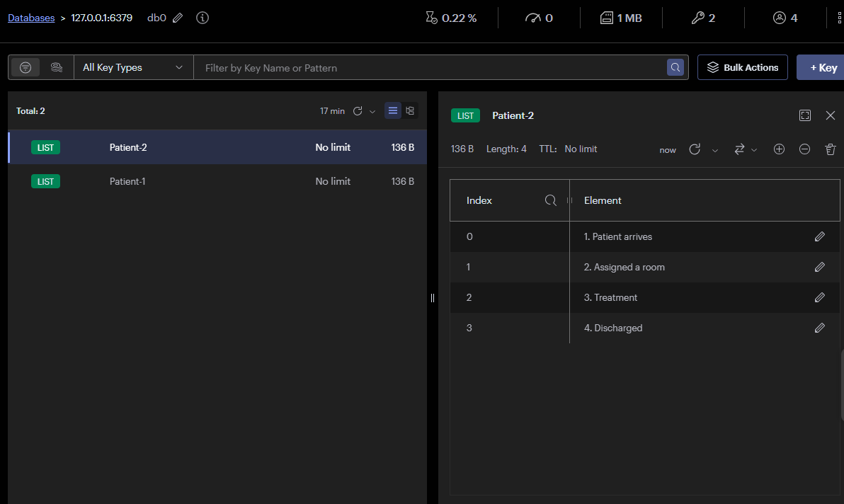Rename the db0 alias using pencil icon
Screen dimensions: 844x504
[x=178, y=17]
